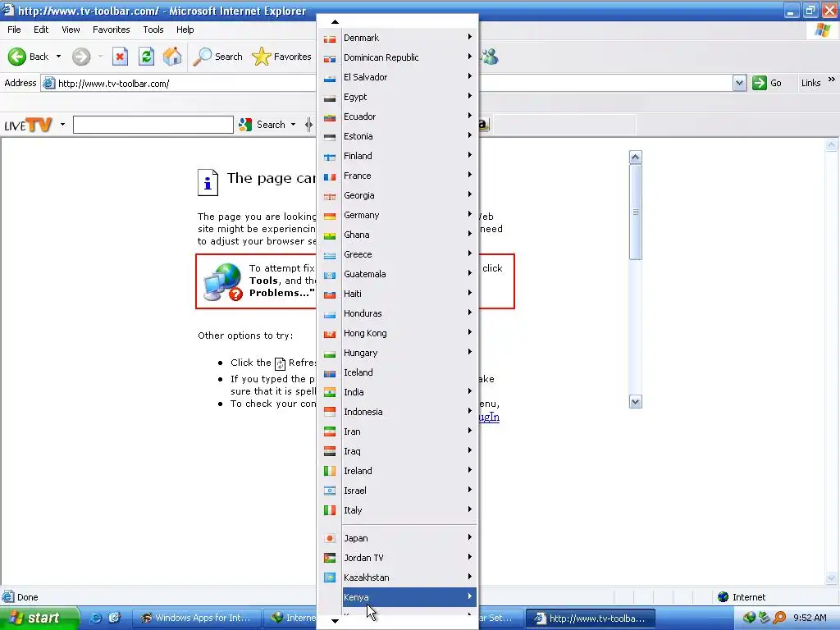Click in the LiveTV toolbar search field
This screenshot has height=630, width=840.
(153, 125)
